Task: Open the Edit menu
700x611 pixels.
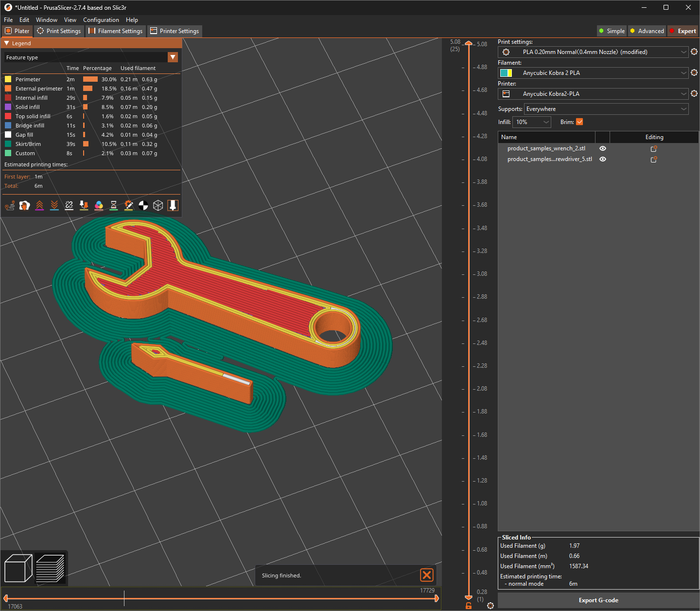Action: (x=24, y=20)
